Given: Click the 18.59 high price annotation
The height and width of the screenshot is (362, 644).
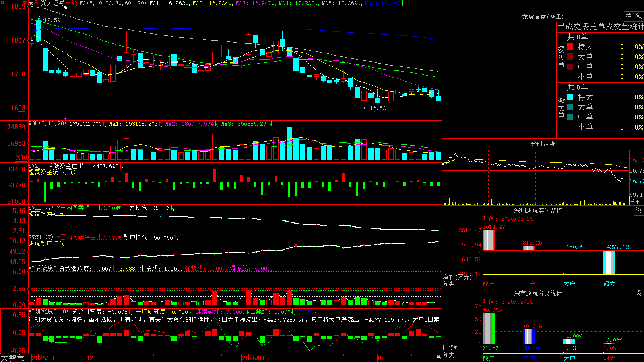Looking at the screenshot, I should (52, 20).
